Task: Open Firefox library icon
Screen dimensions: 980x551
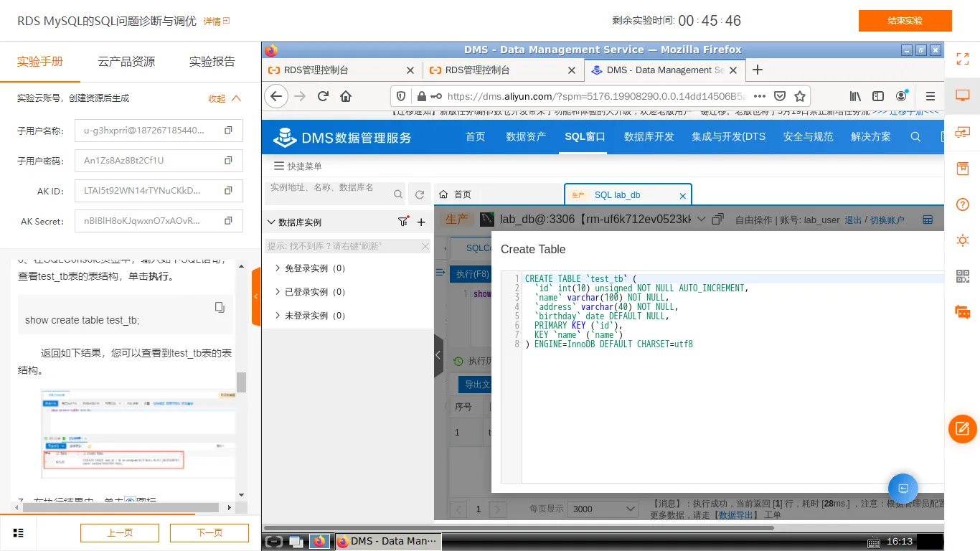Action: pyautogui.click(x=855, y=96)
